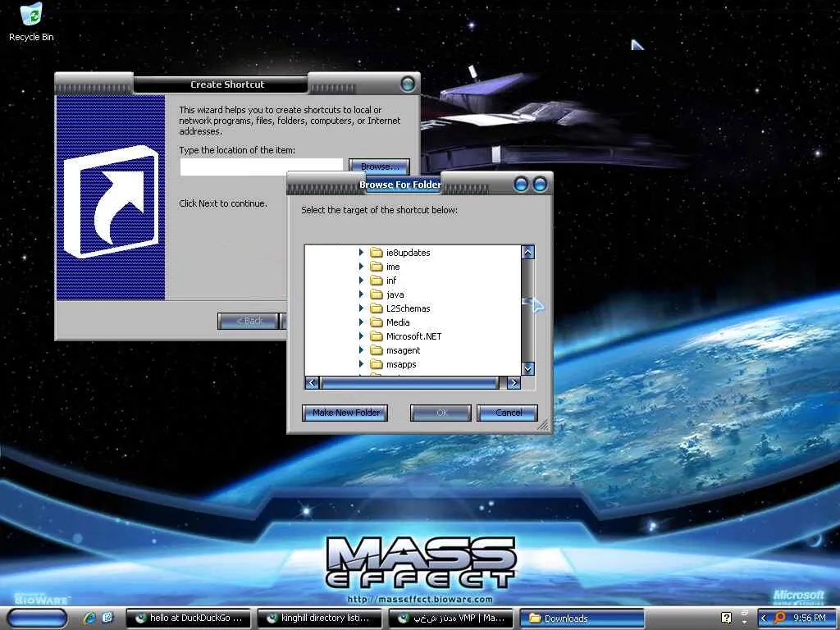The width and height of the screenshot is (840, 630).
Task: Expand hidden tray icons arrow
Action: 764,619
